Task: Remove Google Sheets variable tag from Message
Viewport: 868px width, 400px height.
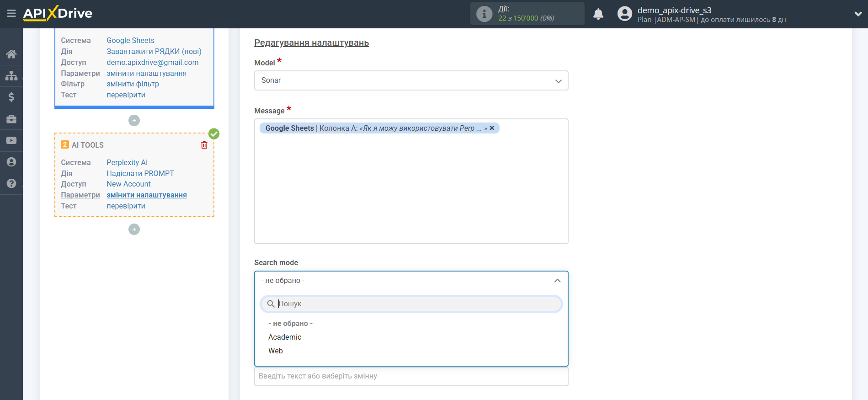Action: click(492, 128)
